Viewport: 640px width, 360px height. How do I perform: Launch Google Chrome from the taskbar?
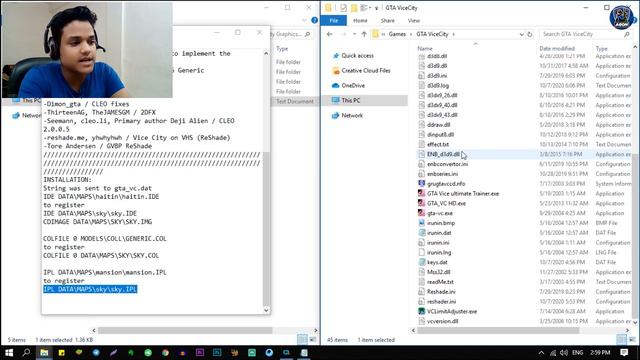165,353
